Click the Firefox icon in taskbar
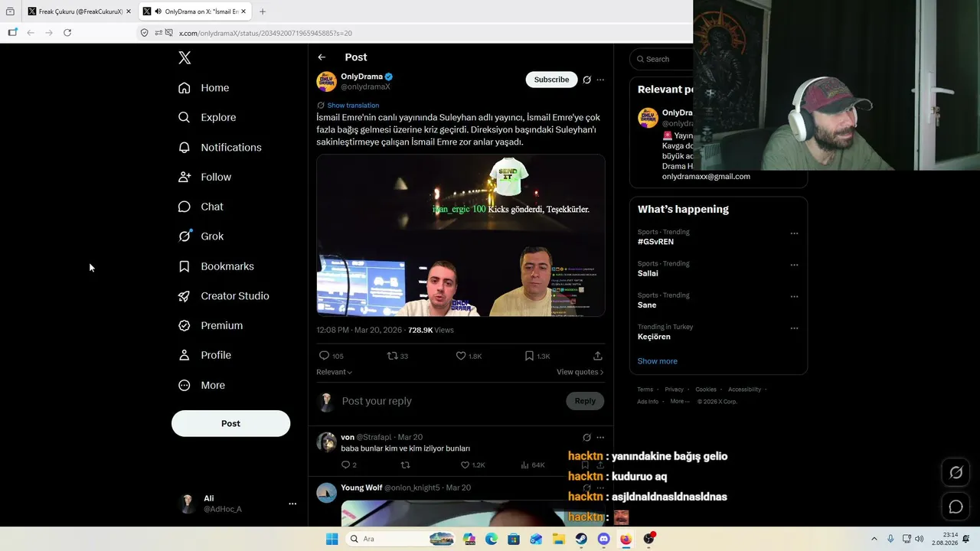 point(626,539)
